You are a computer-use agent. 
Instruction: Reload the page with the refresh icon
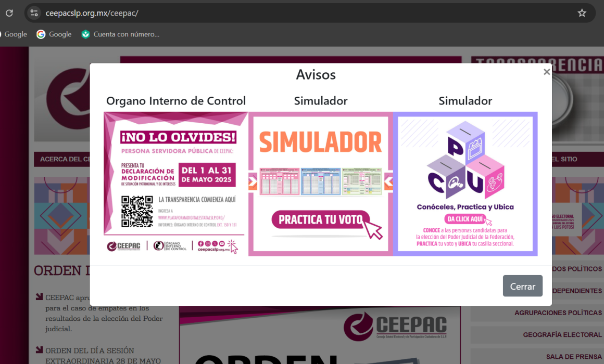point(9,13)
